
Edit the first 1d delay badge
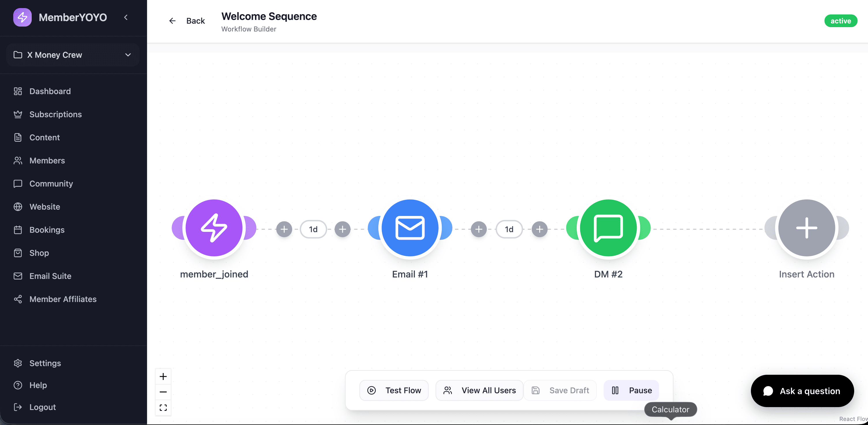coord(313,229)
